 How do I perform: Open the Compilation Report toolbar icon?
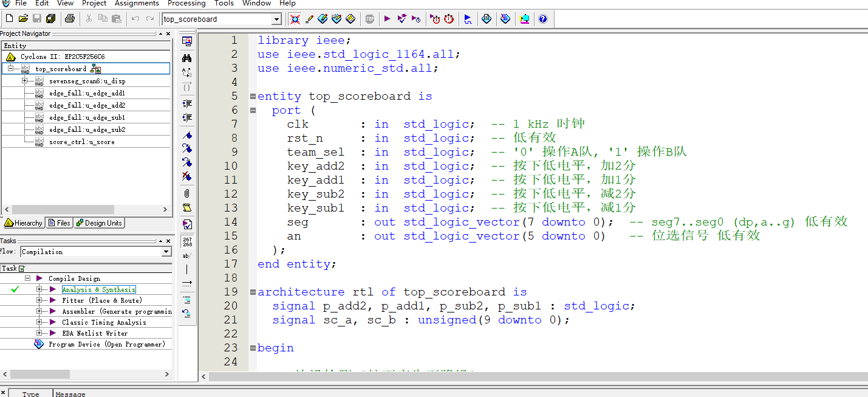(x=487, y=19)
